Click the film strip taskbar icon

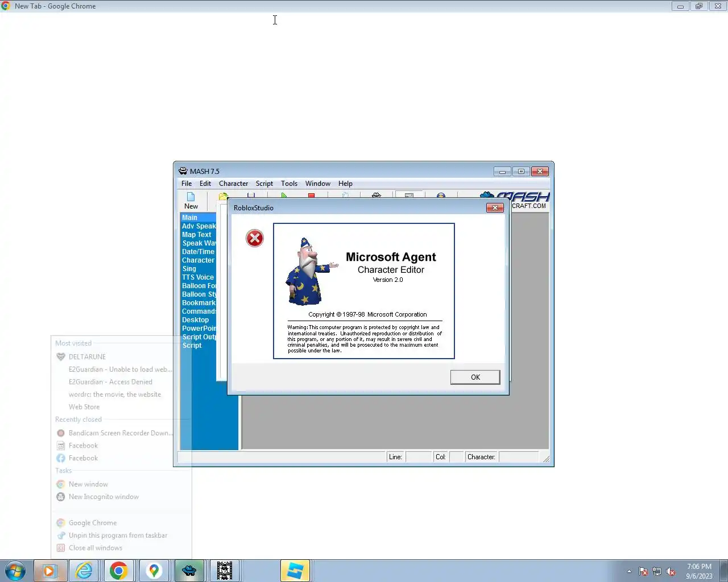[225, 571]
